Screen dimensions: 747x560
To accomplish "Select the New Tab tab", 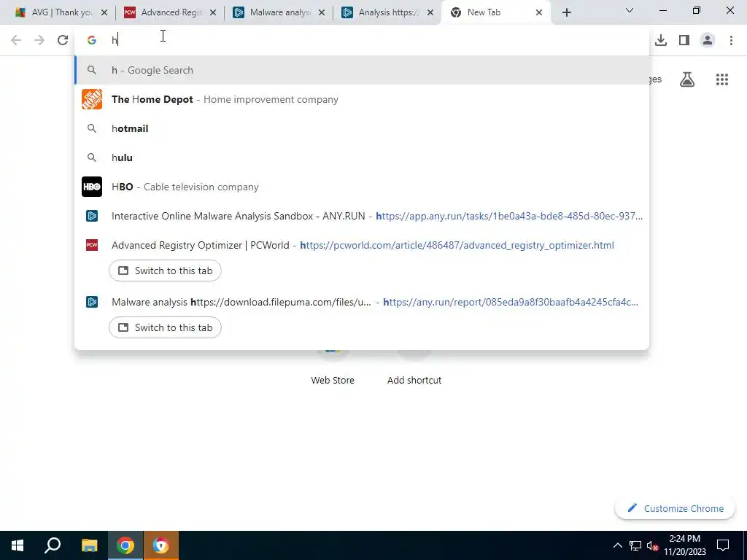I will coord(495,13).
